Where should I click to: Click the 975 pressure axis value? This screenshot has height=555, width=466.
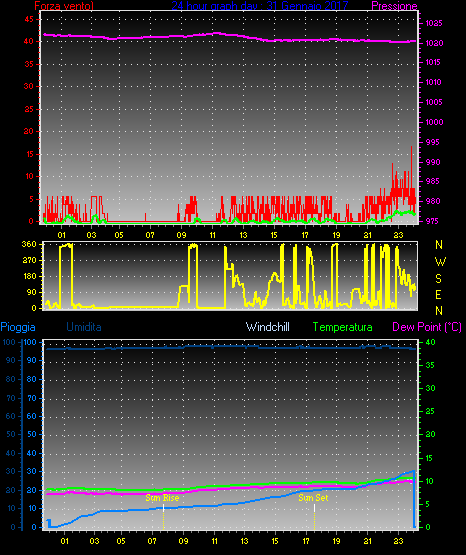[x=433, y=221]
